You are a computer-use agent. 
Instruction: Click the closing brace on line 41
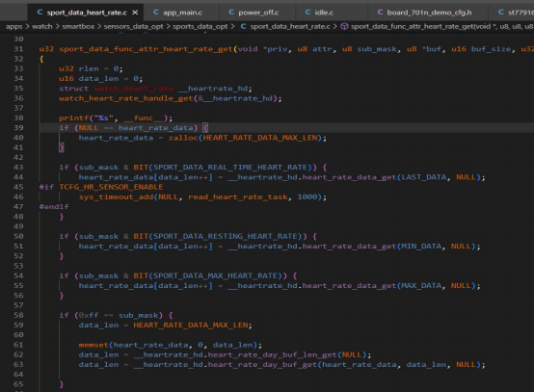(x=62, y=147)
